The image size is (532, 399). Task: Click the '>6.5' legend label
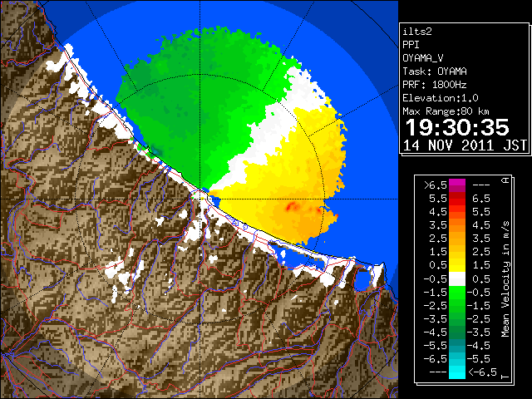pos(436,185)
